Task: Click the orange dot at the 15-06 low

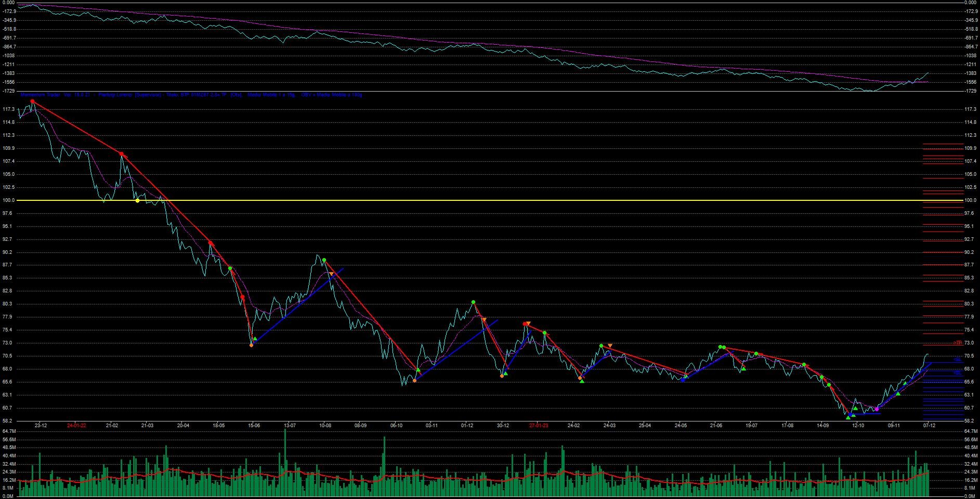Action: coord(252,345)
